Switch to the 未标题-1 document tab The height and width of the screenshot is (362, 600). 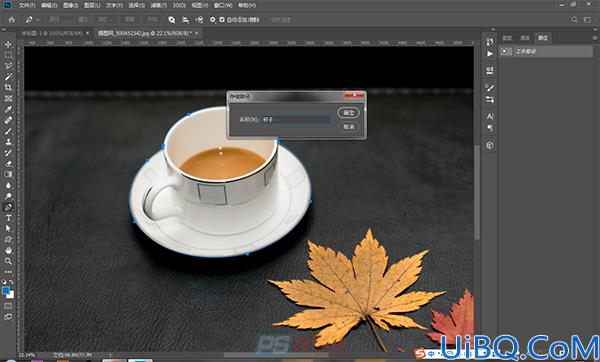52,33
